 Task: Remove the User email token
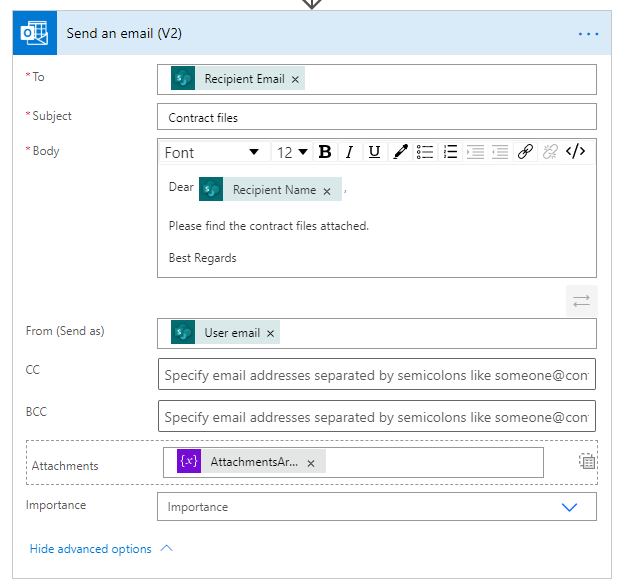pyautogui.click(x=270, y=333)
